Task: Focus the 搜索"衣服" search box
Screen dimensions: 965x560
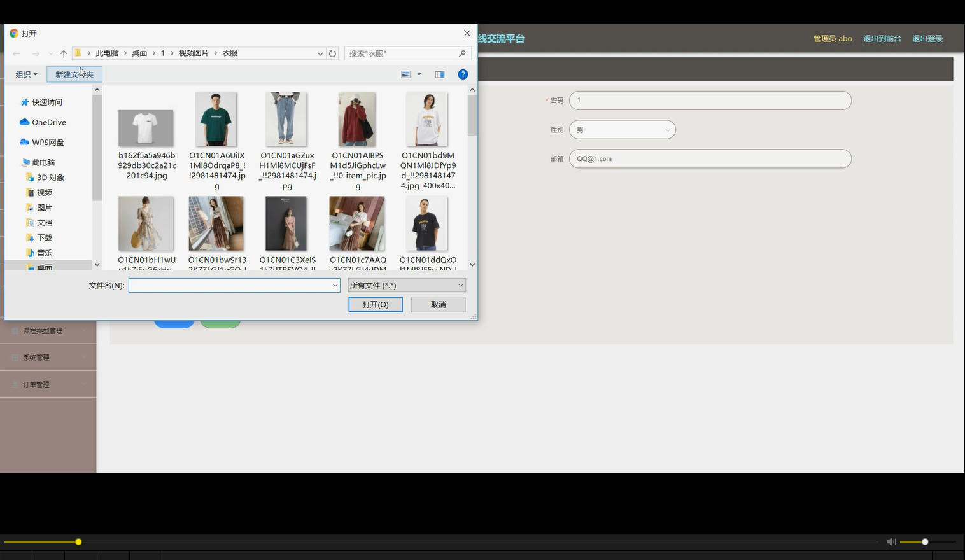Action: pyautogui.click(x=402, y=53)
